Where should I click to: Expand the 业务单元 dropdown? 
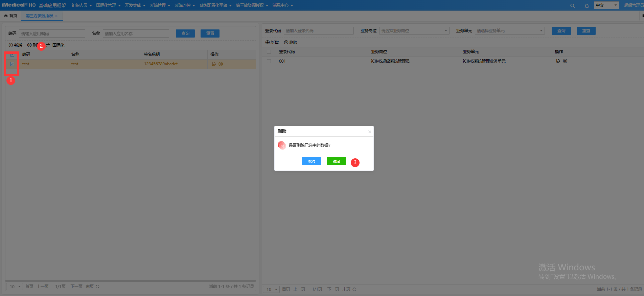509,31
